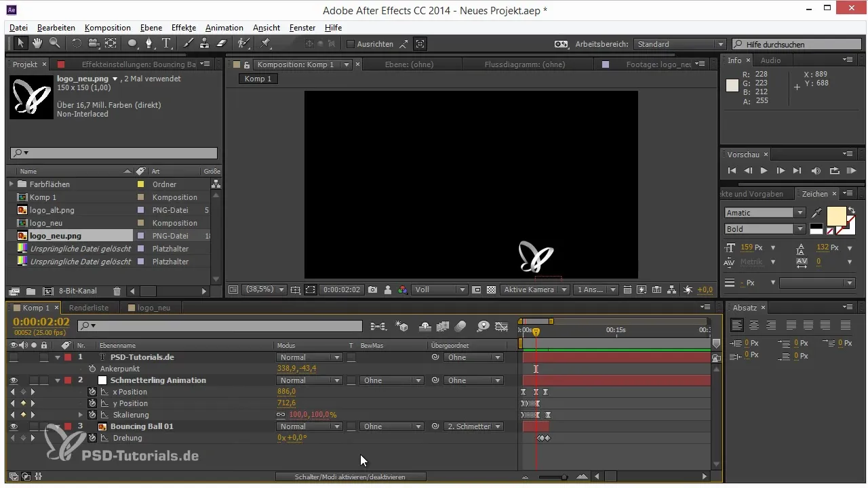The image size is (868, 488).
Task: Select the Pen tool
Action: pos(151,43)
